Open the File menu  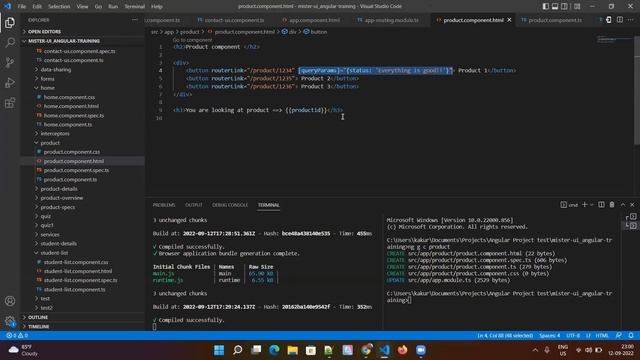point(22,6)
